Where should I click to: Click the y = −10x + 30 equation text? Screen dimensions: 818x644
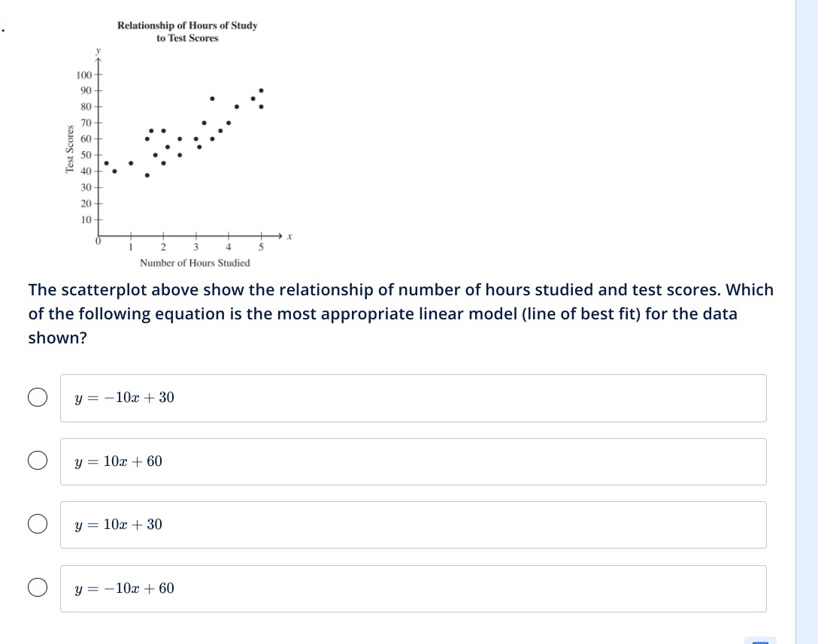(x=125, y=398)
